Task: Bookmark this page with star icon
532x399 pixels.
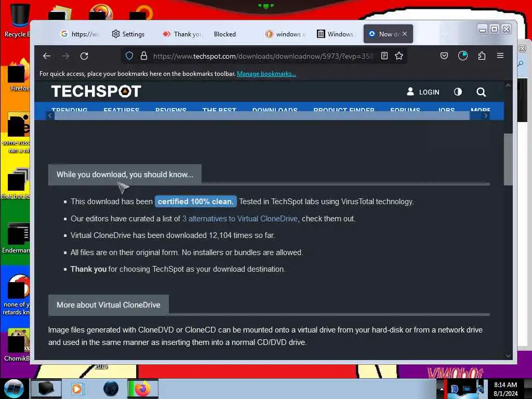Action: [x=399, y=56]
